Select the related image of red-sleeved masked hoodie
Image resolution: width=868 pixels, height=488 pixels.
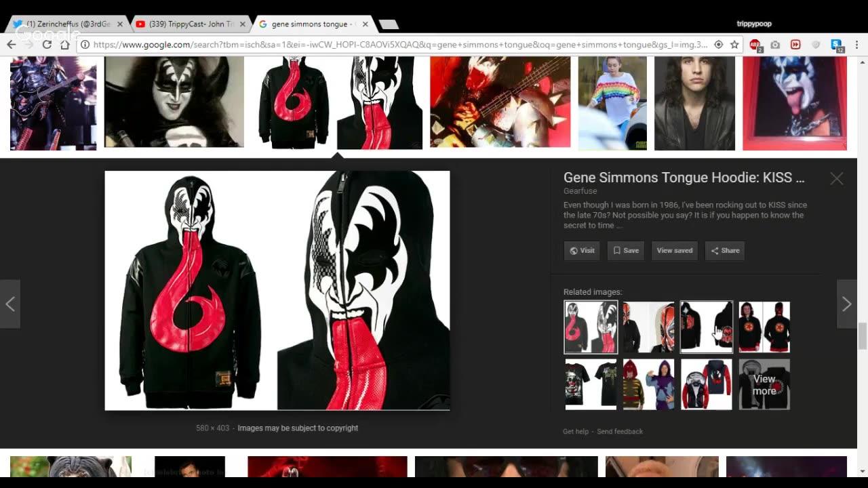point(707,384)
